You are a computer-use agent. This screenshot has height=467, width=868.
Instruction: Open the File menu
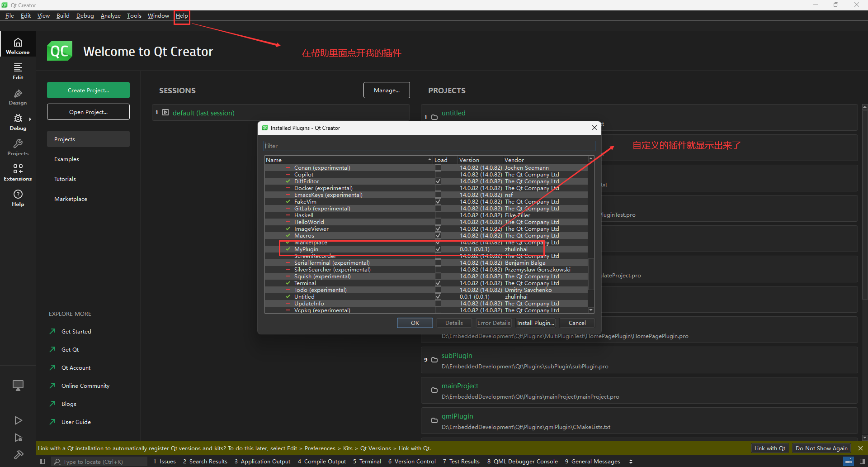tap(9, 15)
